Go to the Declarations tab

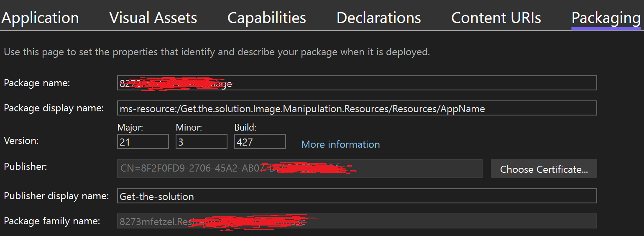[x=378, y=18]
